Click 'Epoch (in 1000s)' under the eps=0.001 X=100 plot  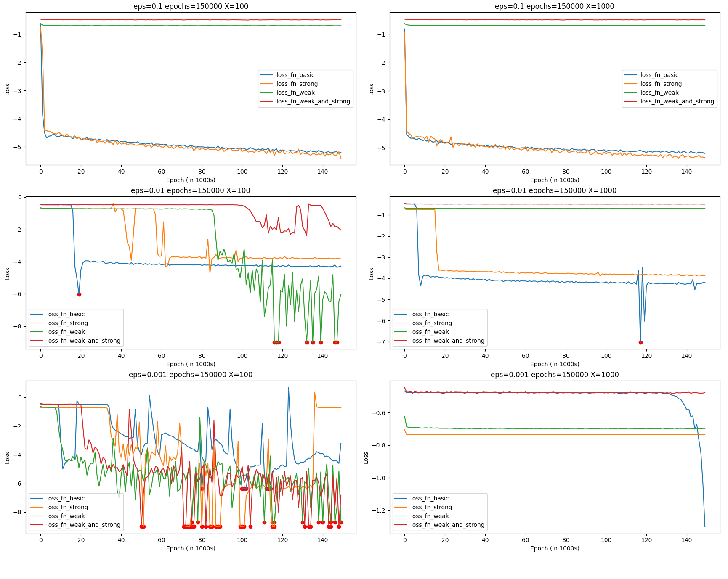[x=191, y=548]
